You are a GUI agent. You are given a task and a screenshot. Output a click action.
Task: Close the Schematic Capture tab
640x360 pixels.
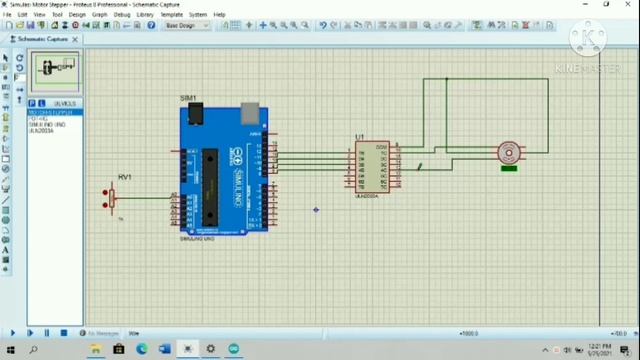click(x=75, y=39)
